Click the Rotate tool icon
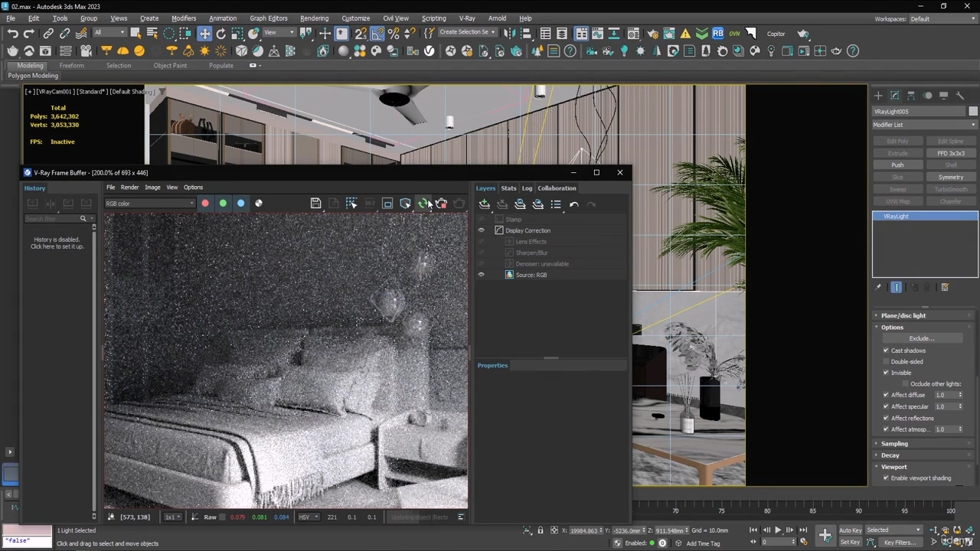 [x=221, y=34]
